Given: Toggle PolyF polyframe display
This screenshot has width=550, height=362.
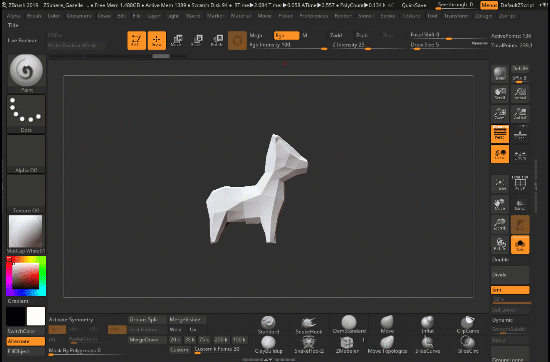Looking at the screenshot, I should (x=520, y=184).
